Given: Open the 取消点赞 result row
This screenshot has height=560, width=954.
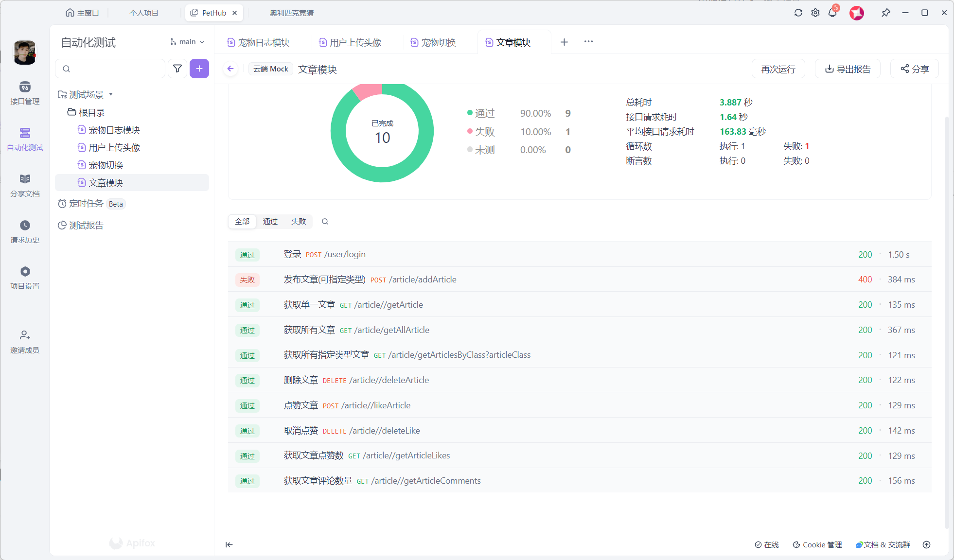Looking at the screenshot, I should [580, 431].
